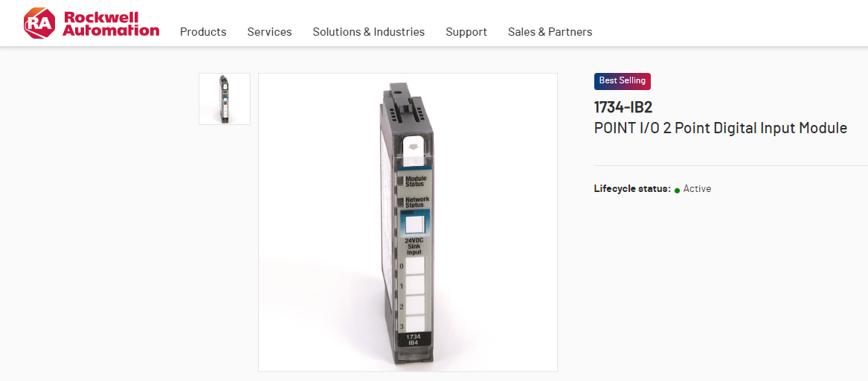Click the input 0 indicator box
Viewport: 868px width, 381px height.
click(417, 266)
